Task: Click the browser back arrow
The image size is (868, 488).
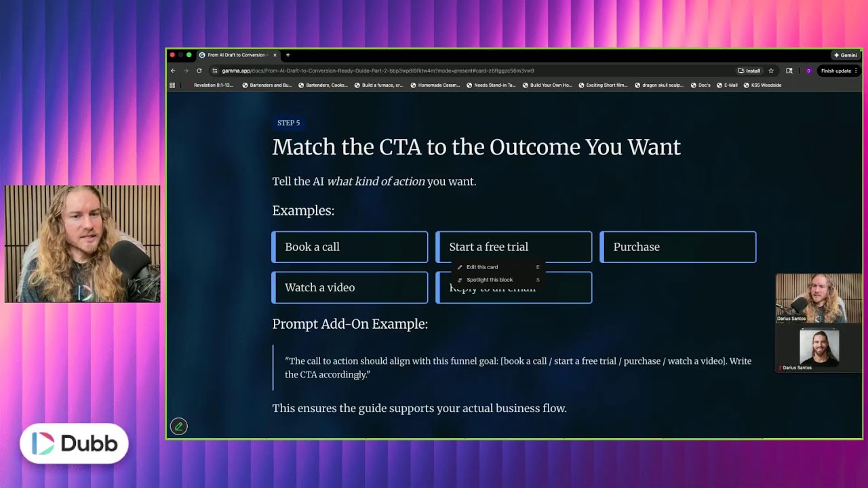Action: point(173,70)
